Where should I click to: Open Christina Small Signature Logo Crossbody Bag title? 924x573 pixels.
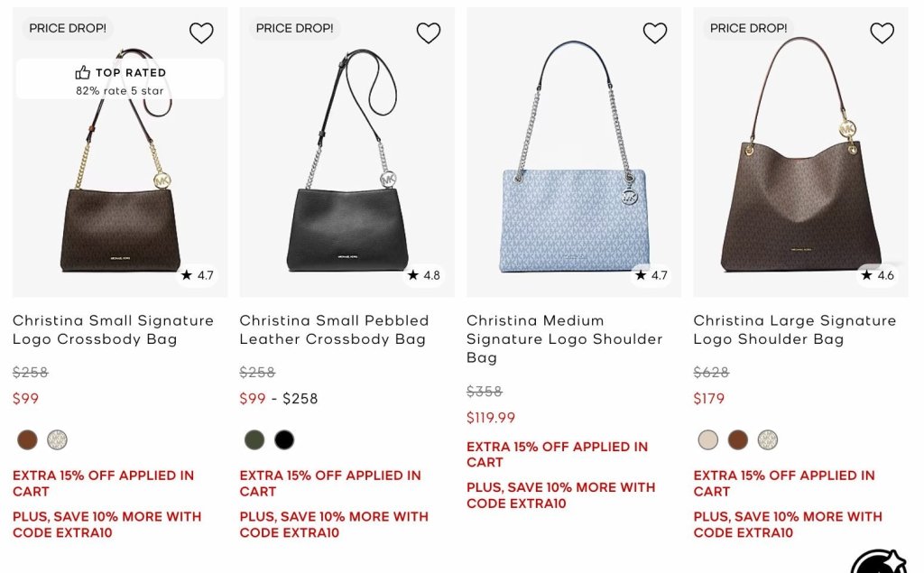point(113,330)
